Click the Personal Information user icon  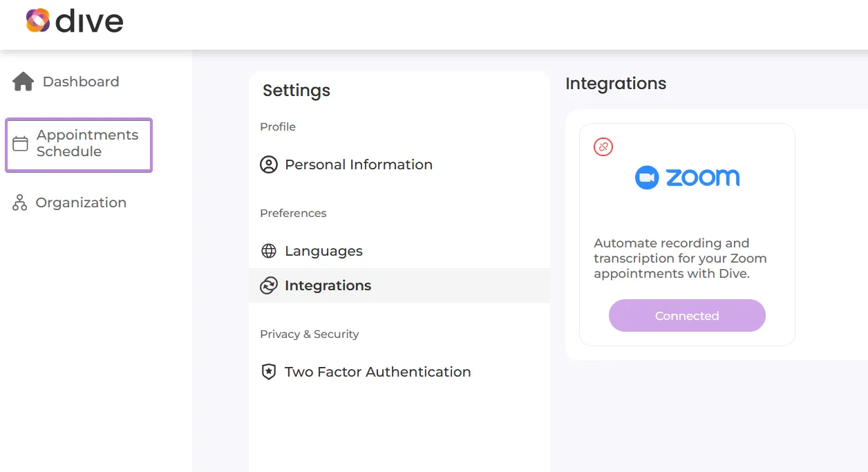[x=269, y=164]
